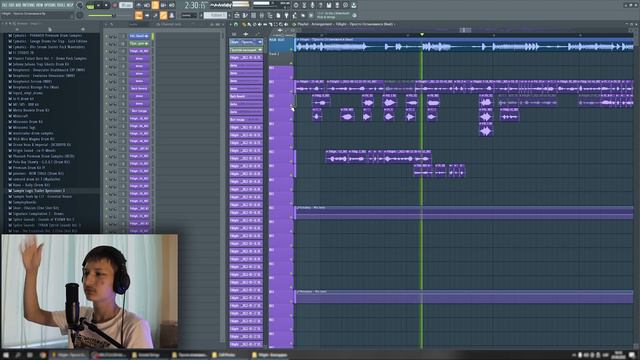Open the Playlist options menu arrow
640x360 pixels.
(231, 24)
